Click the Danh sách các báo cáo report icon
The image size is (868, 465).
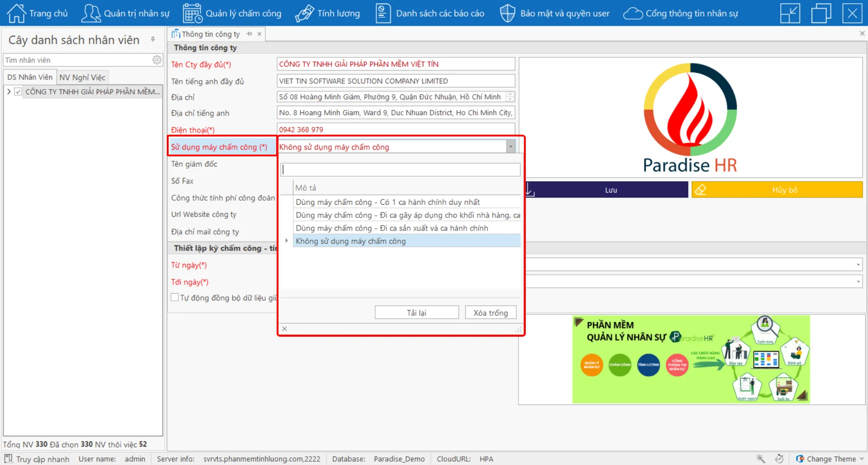click(383, 13)
